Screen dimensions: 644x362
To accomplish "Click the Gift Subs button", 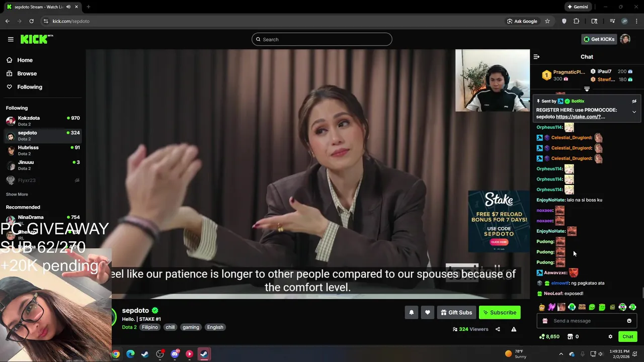I will pyautogui.click(x=456, y=312).
